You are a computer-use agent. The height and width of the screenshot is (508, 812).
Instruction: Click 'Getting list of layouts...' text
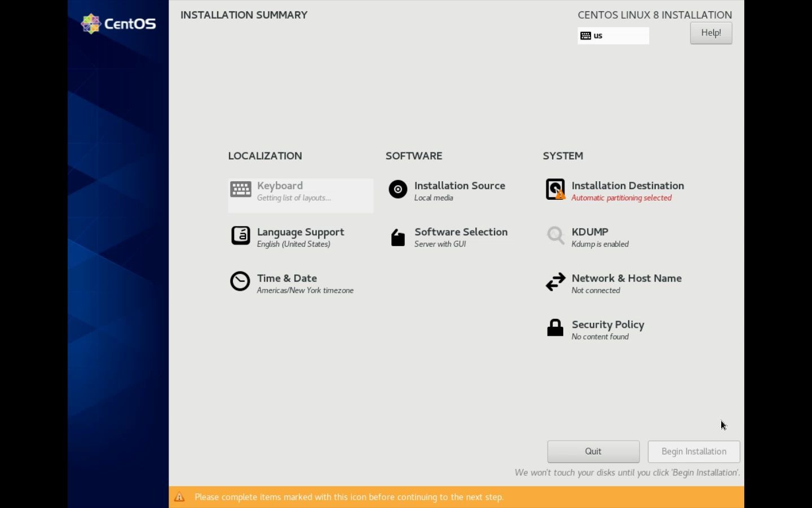point(294,198)
